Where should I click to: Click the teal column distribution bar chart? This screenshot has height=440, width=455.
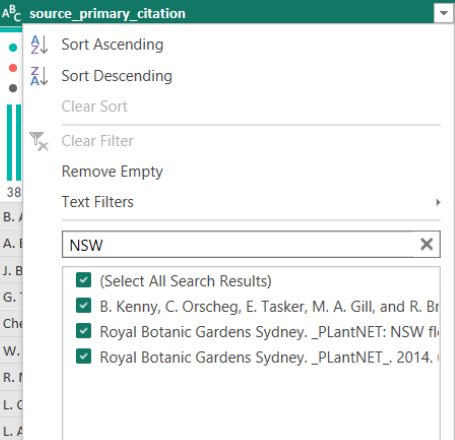pyautogui.click(x=14, y=143)
